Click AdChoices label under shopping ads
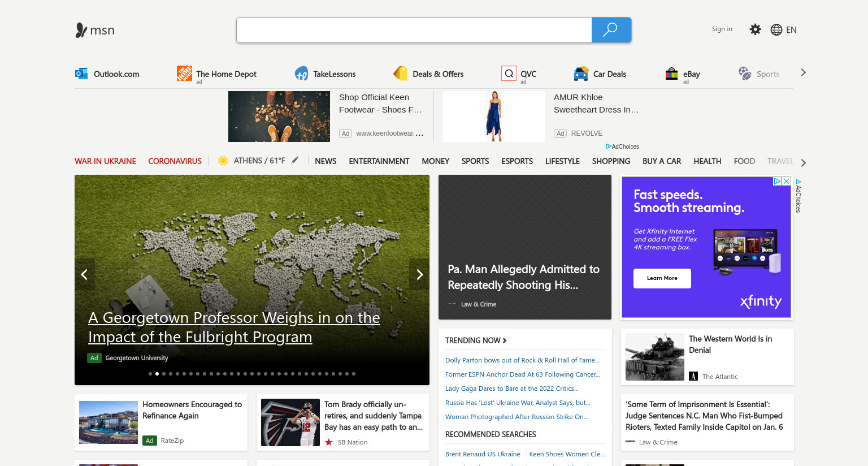Screen dimensions: 868x466 coord(623,146)
